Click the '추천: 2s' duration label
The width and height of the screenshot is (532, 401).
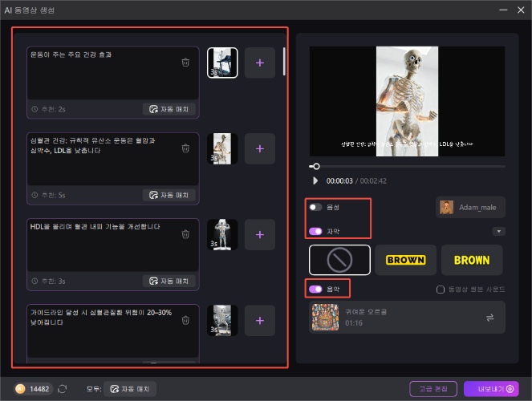coord(53,109)
